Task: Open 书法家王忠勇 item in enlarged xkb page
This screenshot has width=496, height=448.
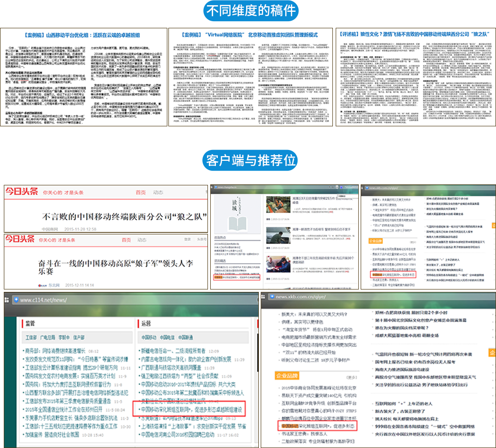Action: pos(304,434)
